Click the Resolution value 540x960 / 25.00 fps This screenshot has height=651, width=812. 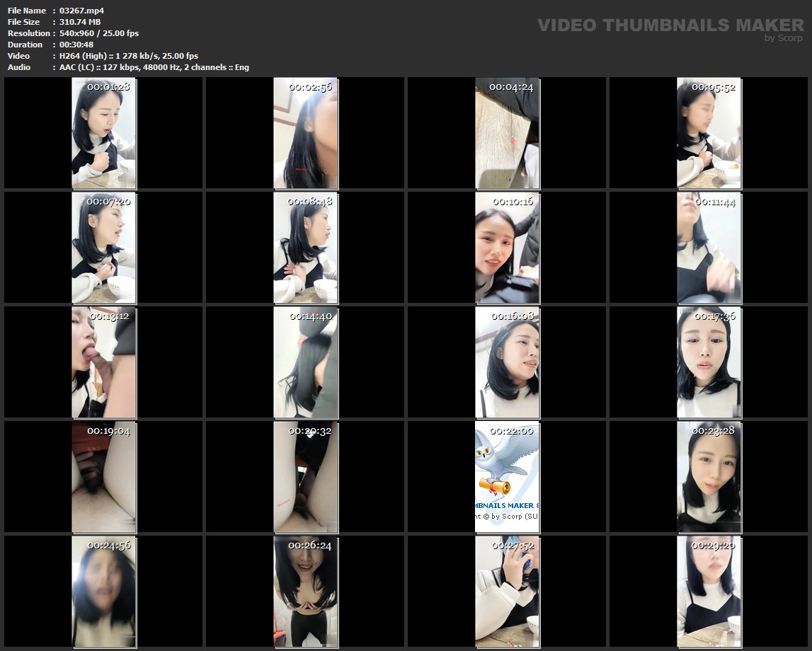pos(99,33)
